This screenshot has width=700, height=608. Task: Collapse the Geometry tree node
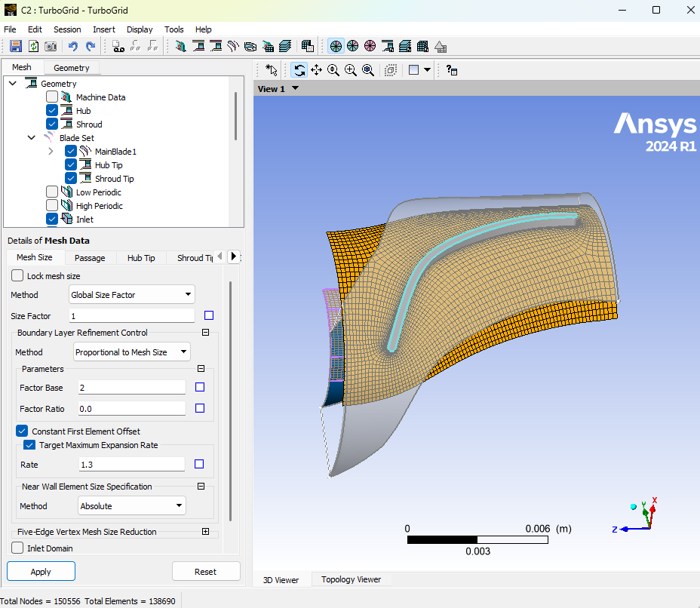pyautogui.click(x=13, y=83)
